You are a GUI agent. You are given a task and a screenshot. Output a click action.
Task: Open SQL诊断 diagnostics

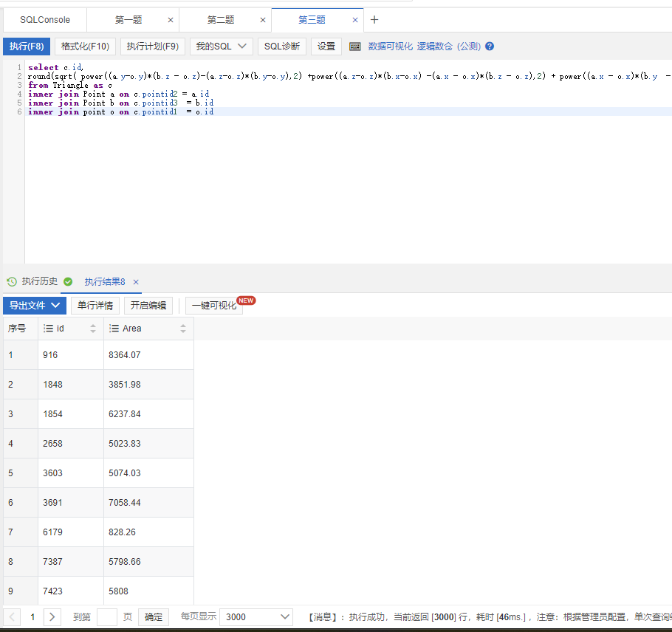(x=282, y=47)
